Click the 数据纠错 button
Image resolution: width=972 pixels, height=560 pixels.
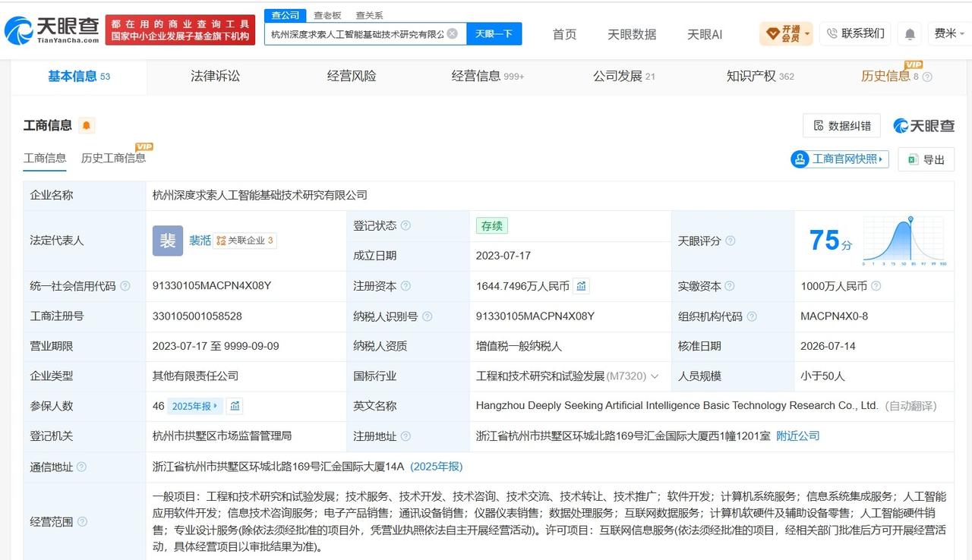[x=841, y=125]
